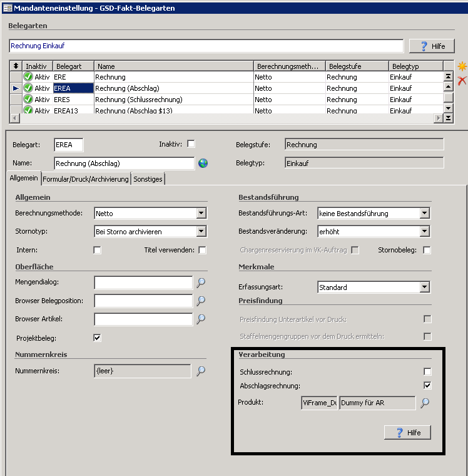Viewport: 468px width, 476px height.
Task: Click the sun icon to add new Belegart
Action: point(462,66)
